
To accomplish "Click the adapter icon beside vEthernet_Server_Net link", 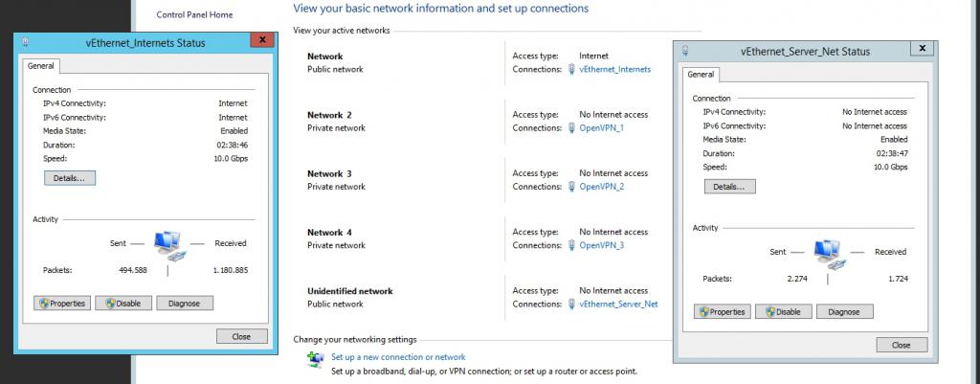I will point(571,305).
